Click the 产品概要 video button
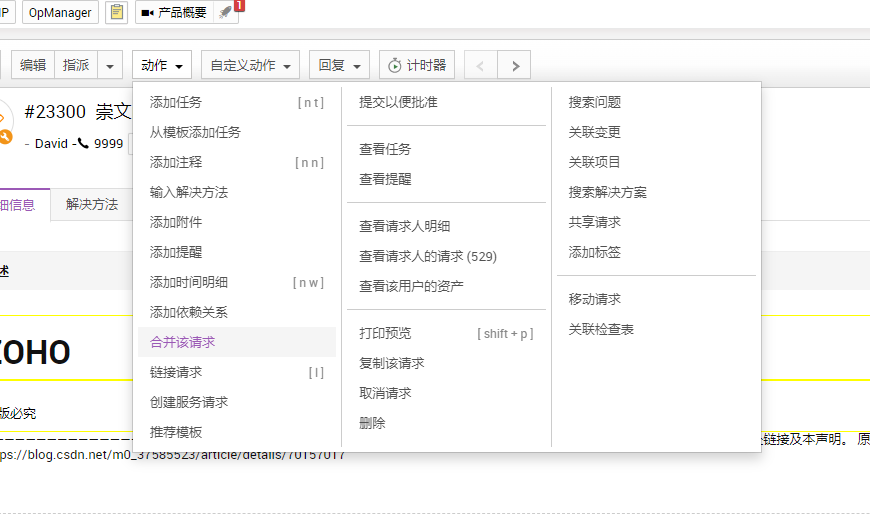The height and width of the screenshot is (516, 870). (174, 13)
